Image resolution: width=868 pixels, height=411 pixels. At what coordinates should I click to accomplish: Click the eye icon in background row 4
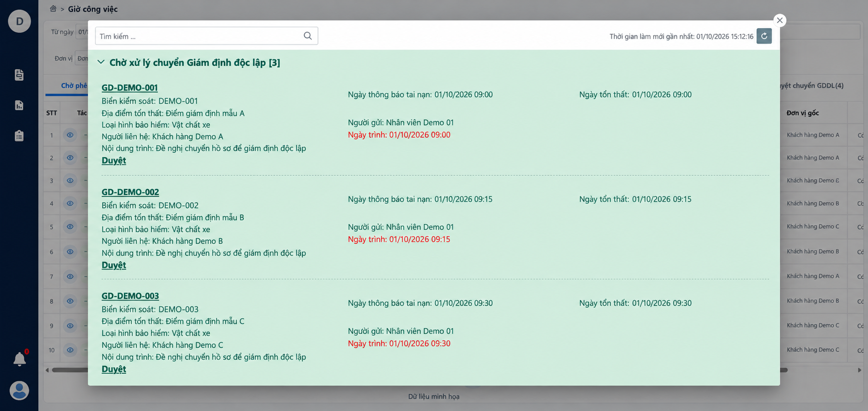(70, 203)
